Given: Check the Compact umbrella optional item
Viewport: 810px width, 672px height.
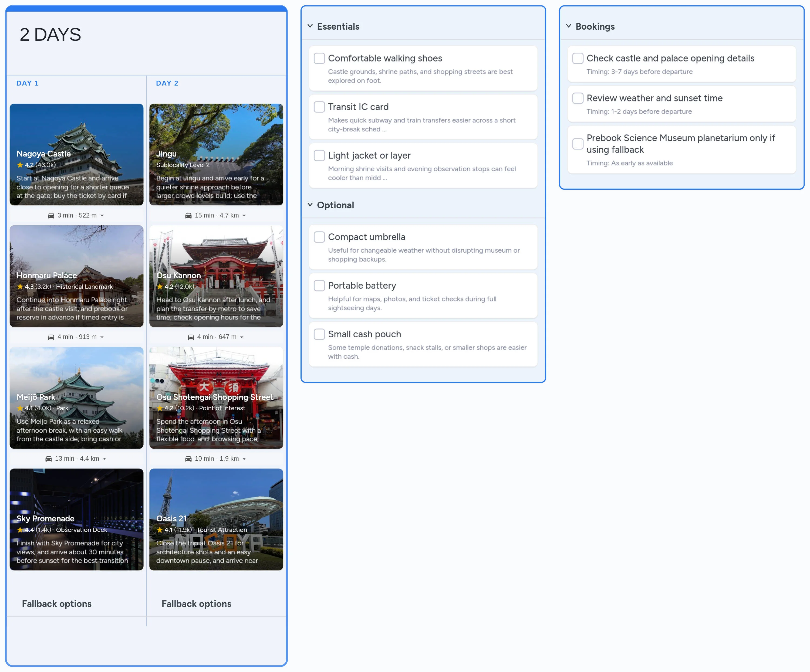Looking at the screenshot, I should coord(319,237).
